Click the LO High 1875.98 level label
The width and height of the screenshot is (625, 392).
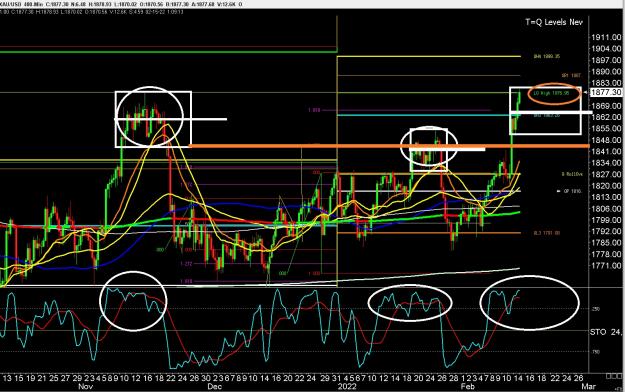551,93
